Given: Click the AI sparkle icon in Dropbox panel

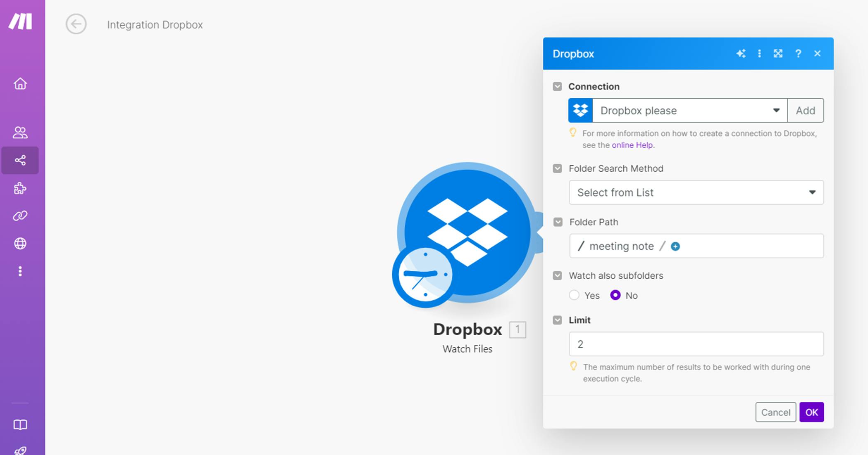Looking at the screenshot, I should (741, 54).
